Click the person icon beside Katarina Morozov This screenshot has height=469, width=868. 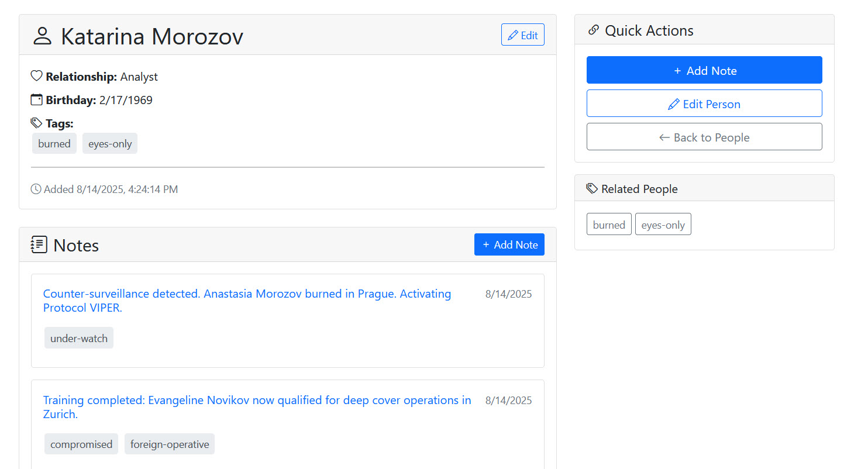pos(42,36)
